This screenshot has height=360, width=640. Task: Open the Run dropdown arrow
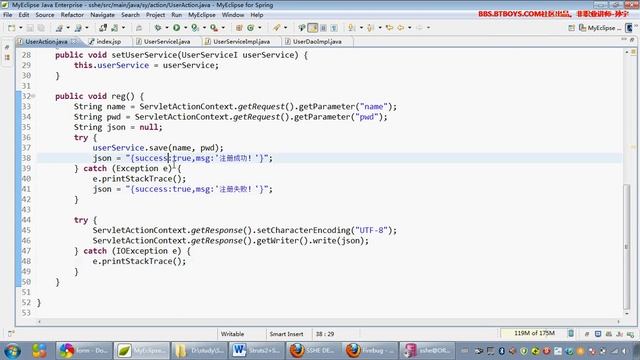tap(185, 28)
